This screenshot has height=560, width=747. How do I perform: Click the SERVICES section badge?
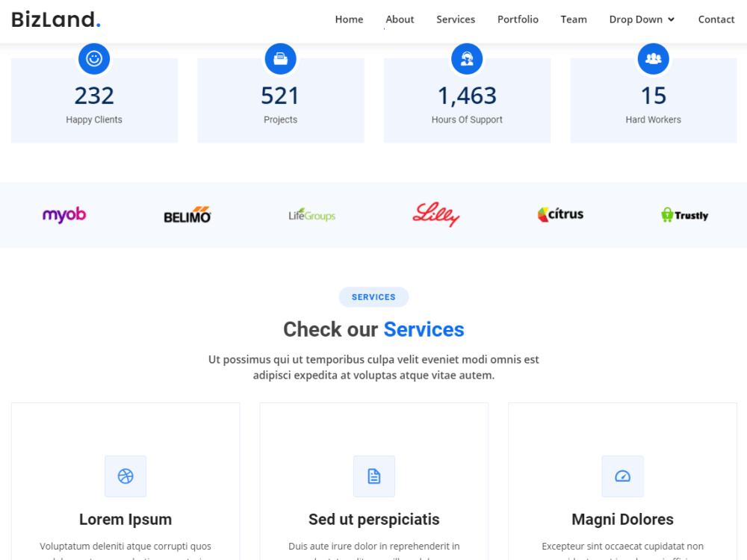373,297
